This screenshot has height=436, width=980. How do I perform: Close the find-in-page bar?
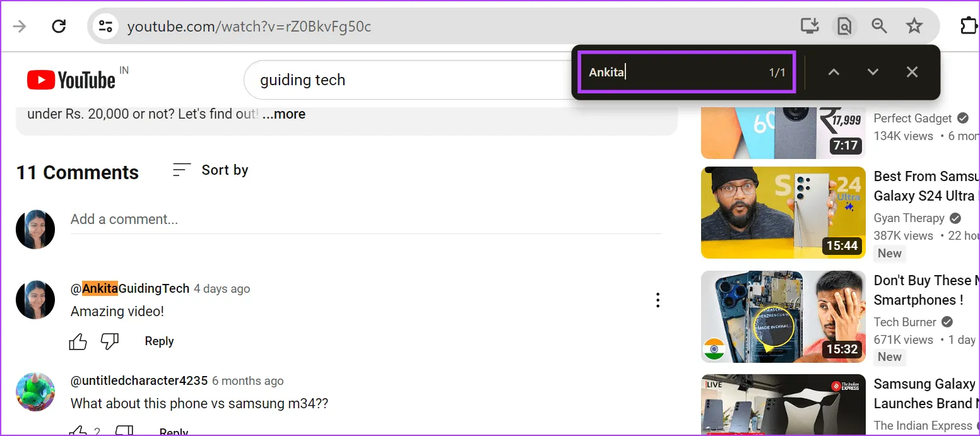912,72
